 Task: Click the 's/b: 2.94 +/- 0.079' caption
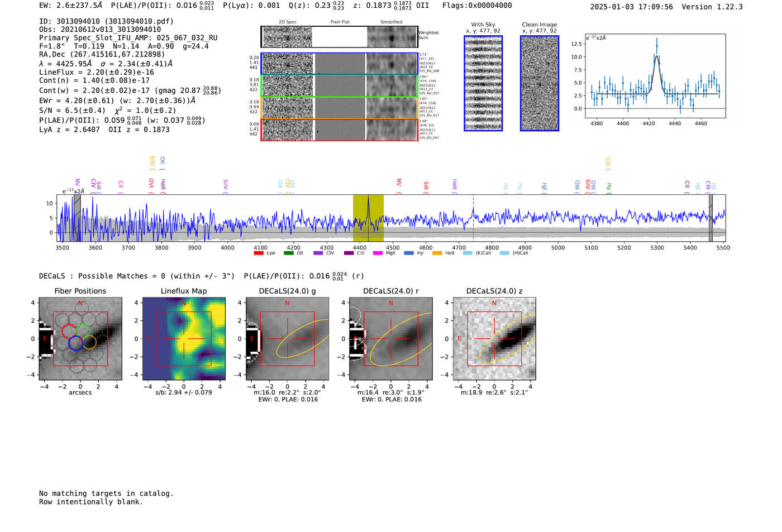pyautogui.click(x=184, y=392)
